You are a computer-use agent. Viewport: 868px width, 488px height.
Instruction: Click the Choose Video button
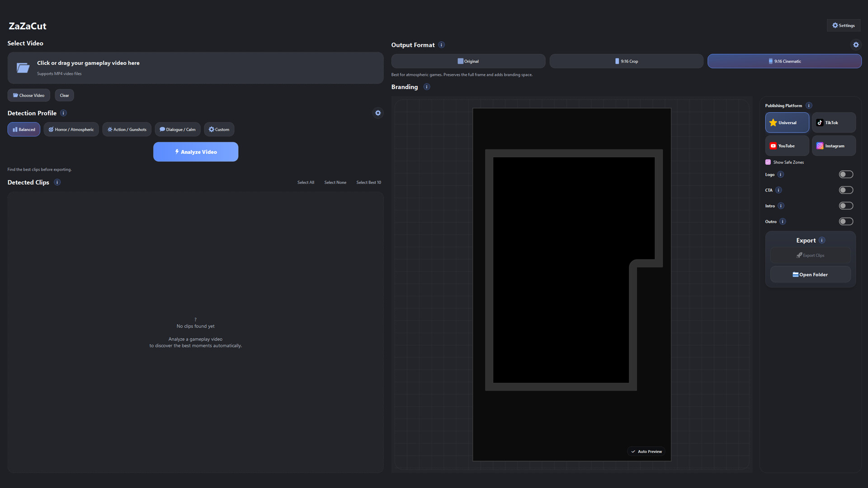pos(29,95)
